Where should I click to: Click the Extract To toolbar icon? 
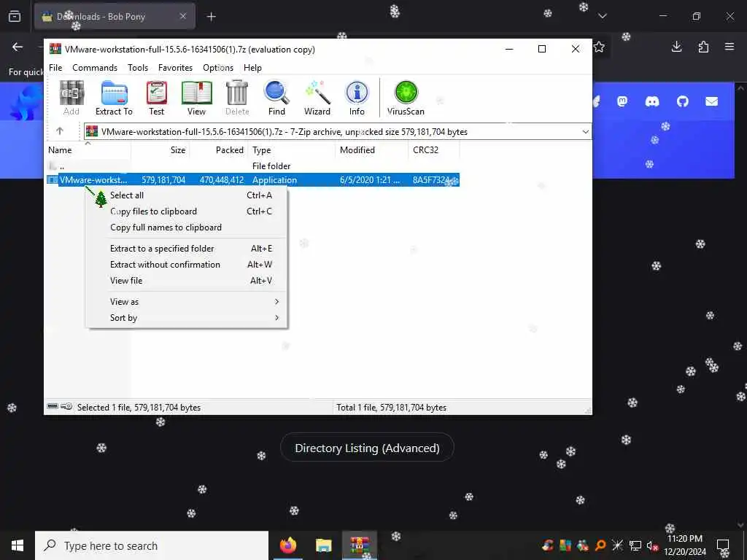(x=114, y=98)
